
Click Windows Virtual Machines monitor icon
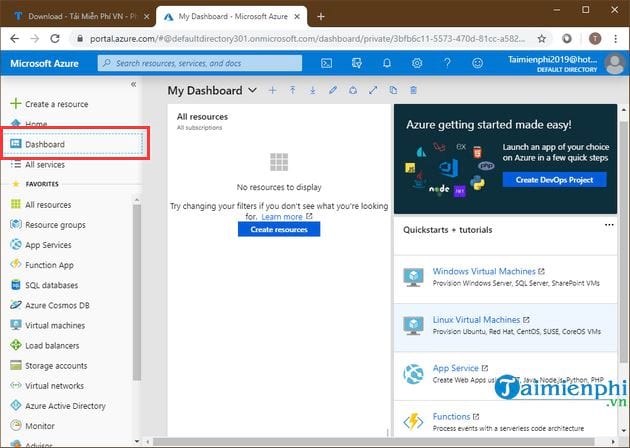pos(413,277)
